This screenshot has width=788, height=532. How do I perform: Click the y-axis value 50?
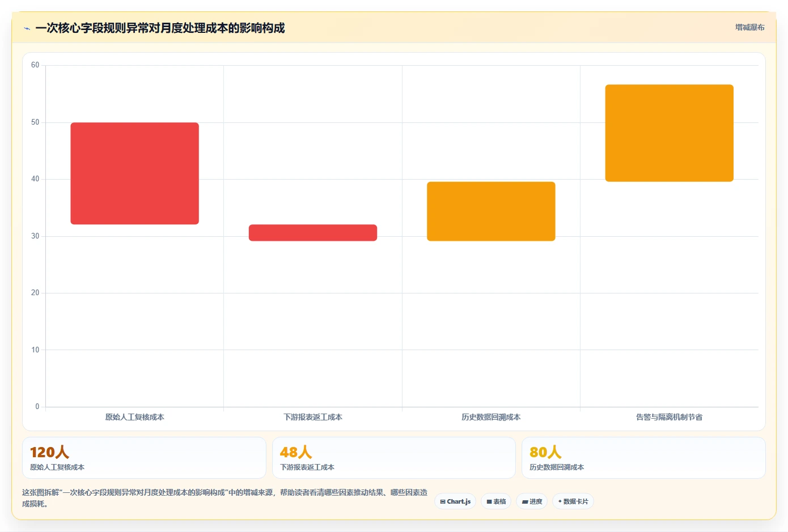35,122
